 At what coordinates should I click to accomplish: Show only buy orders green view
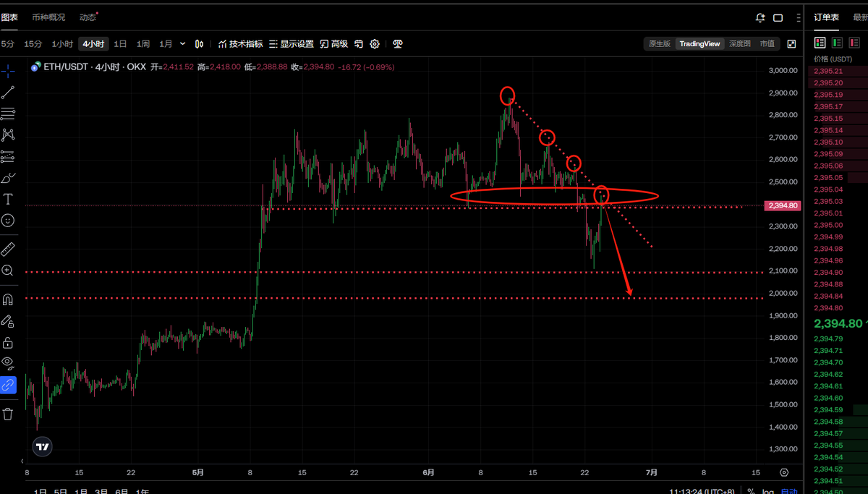coord(837,43)
